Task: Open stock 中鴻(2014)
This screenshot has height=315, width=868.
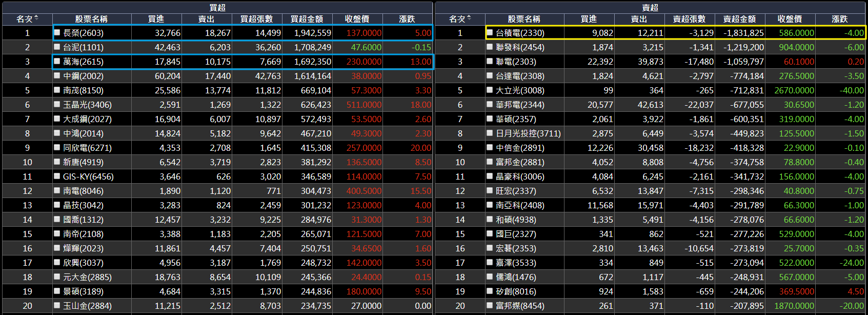Action: (83, 133)
